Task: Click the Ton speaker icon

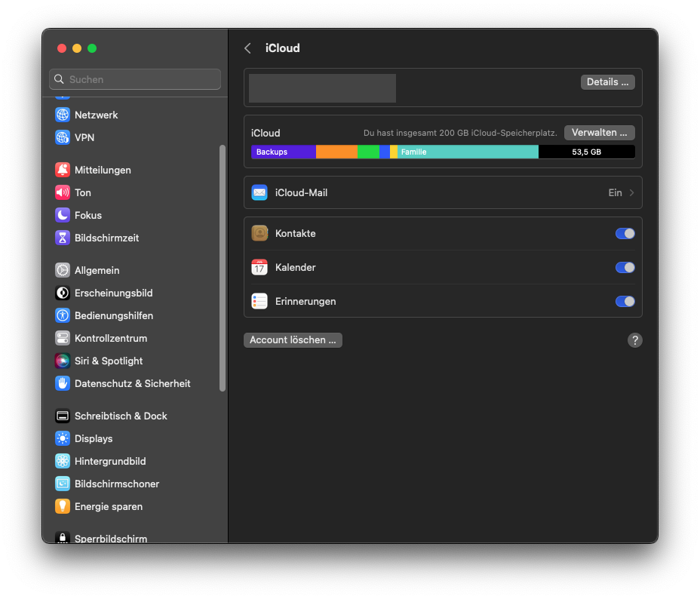Action: pos(63,193)
